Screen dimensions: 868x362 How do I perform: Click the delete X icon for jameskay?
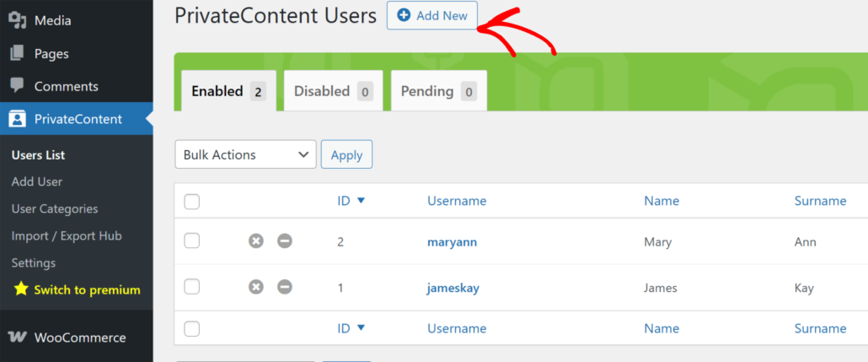click(x=255, y=287)
